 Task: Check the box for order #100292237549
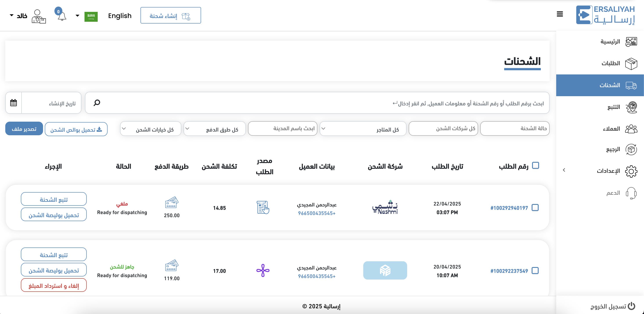(535, 271)
